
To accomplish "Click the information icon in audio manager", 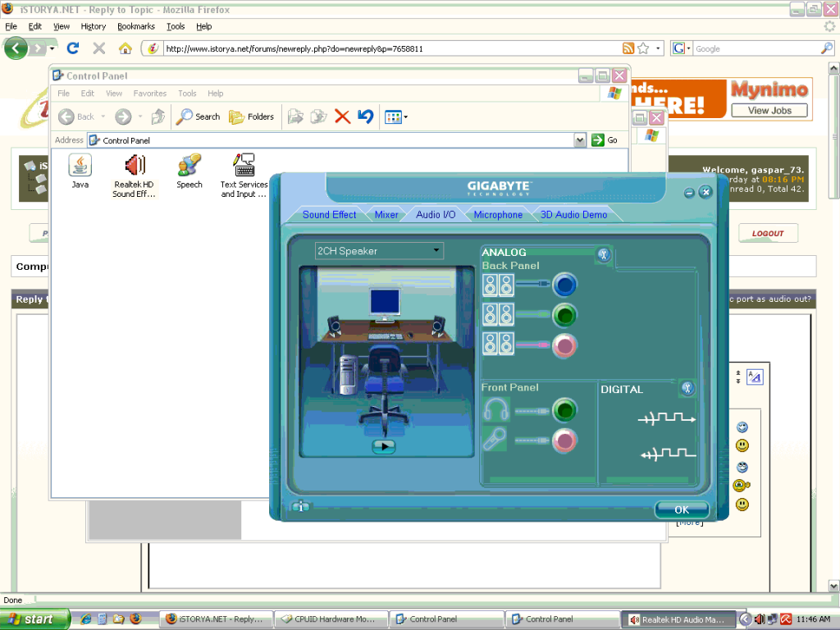I will click(x=301, y=507).
